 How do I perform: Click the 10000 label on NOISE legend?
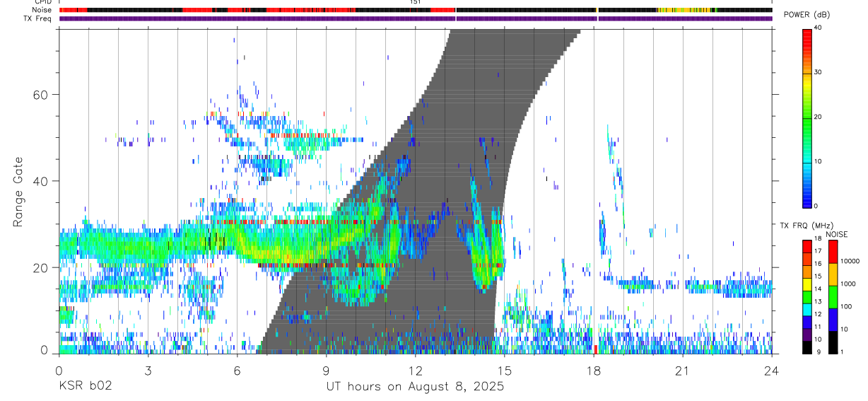[849, 261]
